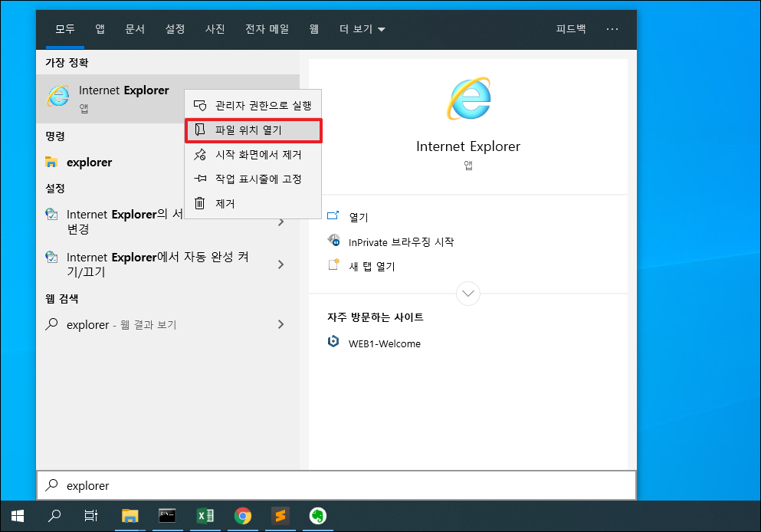Open the 더 보기 filter dropdown
This screenshot has height=532, width=761.
pos(362,29)
